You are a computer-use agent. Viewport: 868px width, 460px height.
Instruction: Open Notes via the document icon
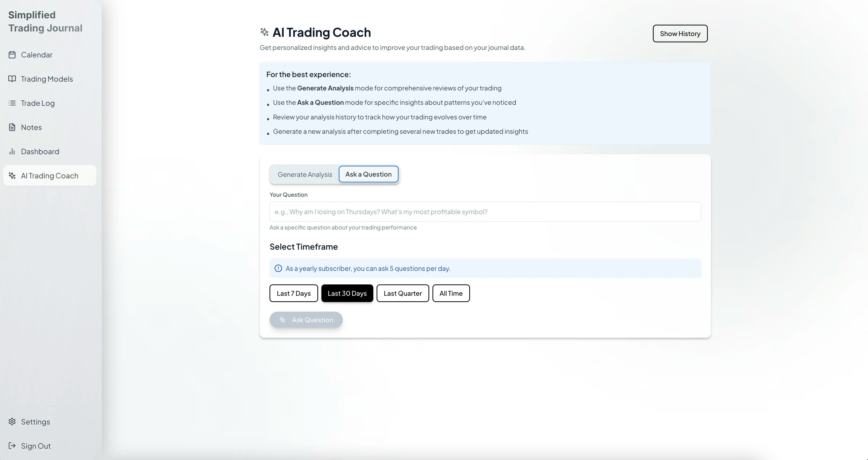(12, 127)
